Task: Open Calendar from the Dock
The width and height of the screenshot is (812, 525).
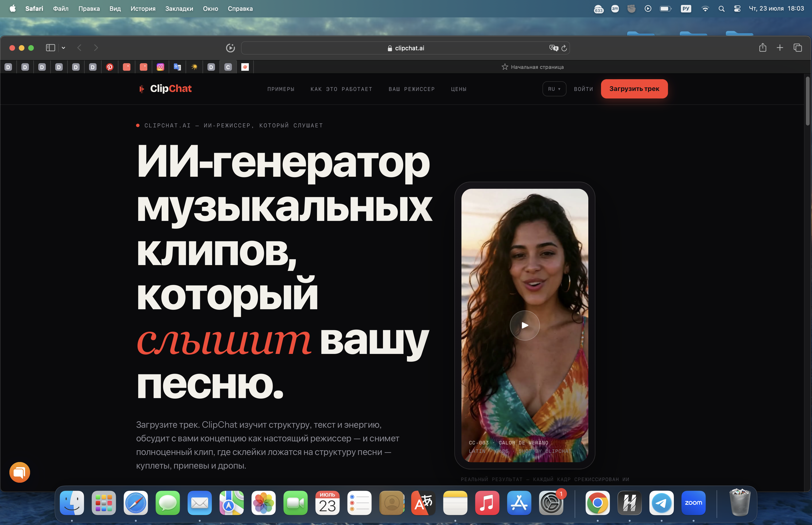Action: pos(328,503)
